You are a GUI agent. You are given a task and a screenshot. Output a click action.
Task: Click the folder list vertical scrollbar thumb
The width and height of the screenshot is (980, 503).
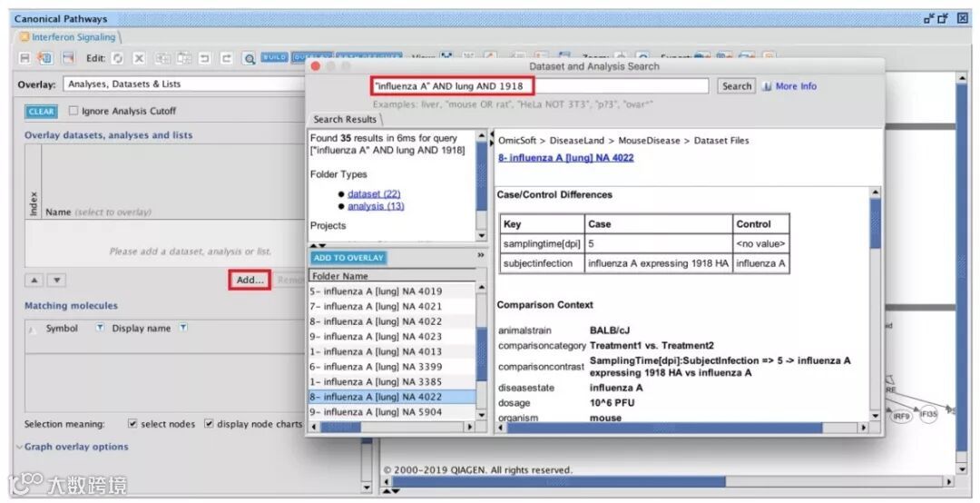click(481, 353)
